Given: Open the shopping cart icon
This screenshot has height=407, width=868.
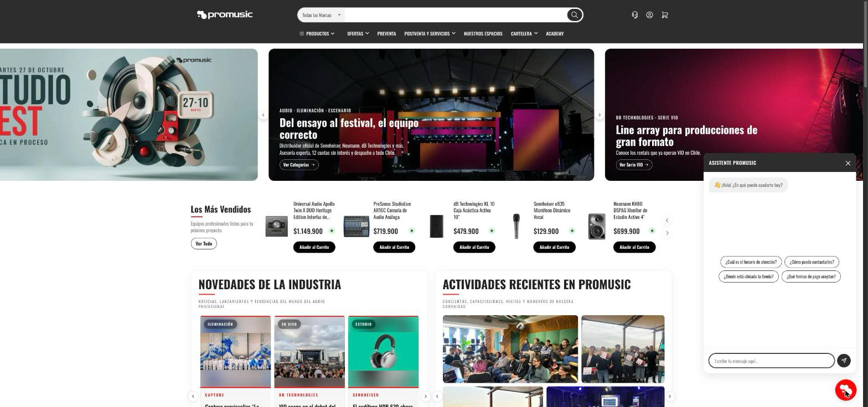Looking at the screenshot, I should coord(665,15).
